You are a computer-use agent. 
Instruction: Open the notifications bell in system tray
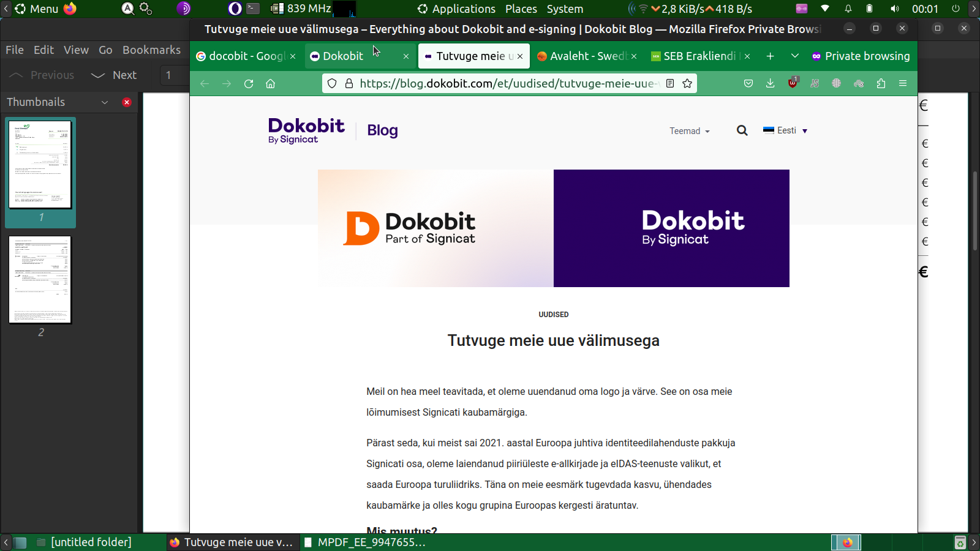pos(848,9)
